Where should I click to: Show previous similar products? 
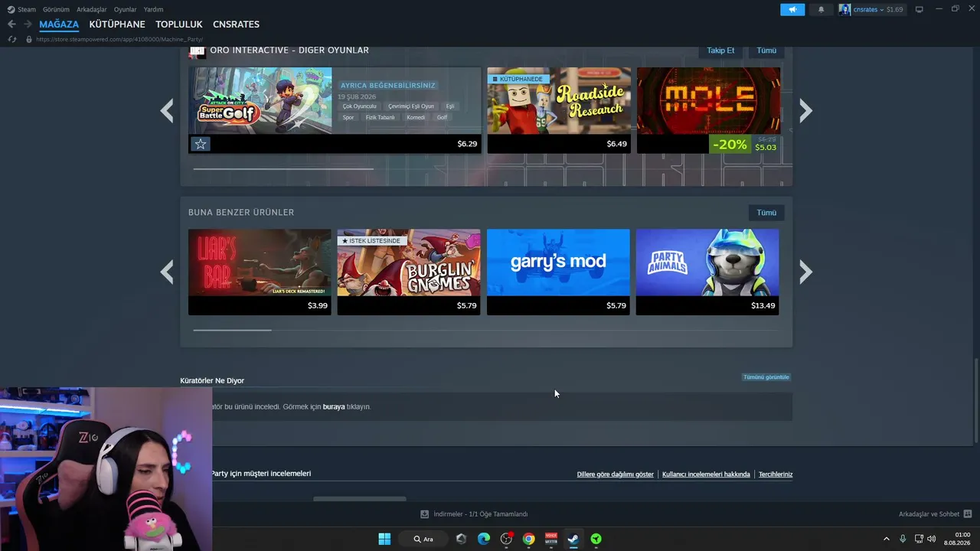coord(167,272)
